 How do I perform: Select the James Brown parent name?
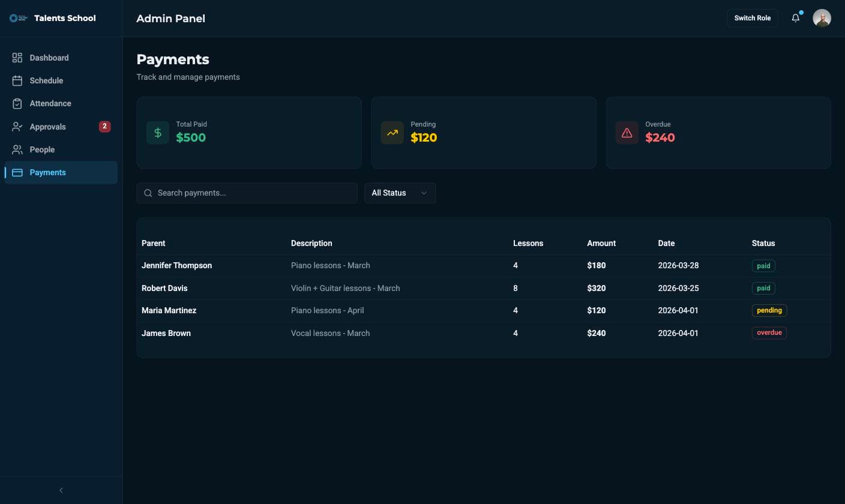pyautogui.click(x=166, y=333)
